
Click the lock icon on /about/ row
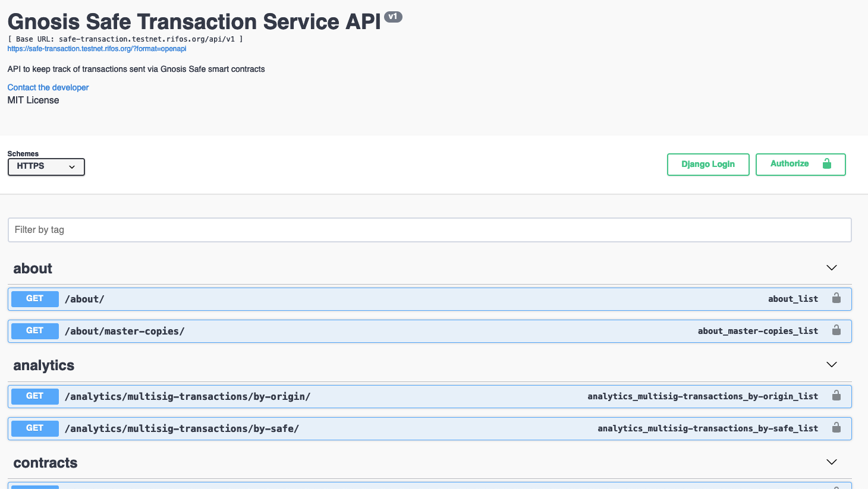[836, 298]
